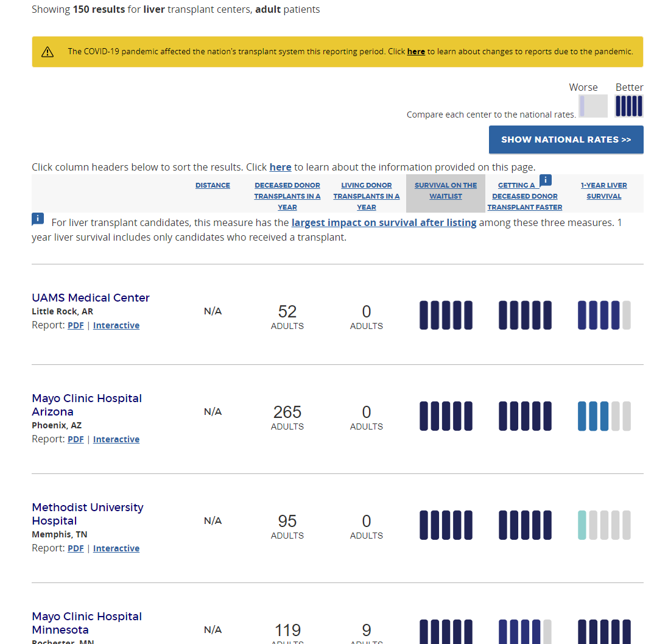Click Mayo Minnesota 1-year survival bars
Viewport: 654px width, 644px height.
click(x=604, y=631)
